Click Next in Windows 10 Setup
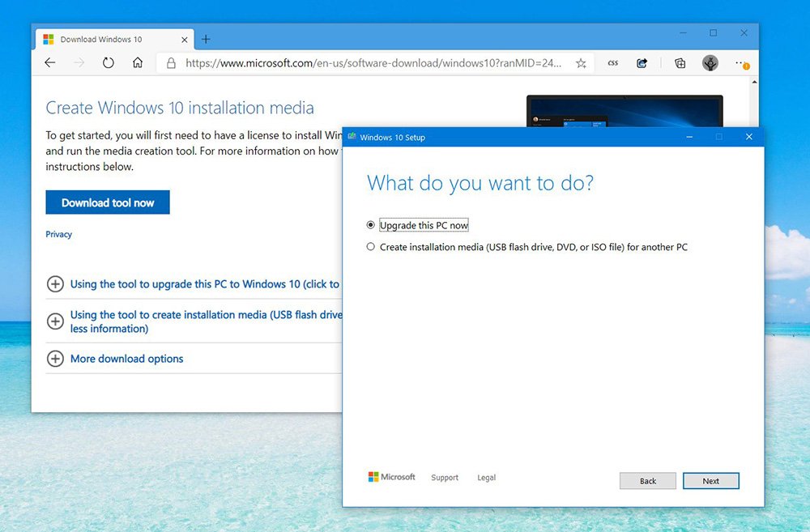 click(711, 481)
